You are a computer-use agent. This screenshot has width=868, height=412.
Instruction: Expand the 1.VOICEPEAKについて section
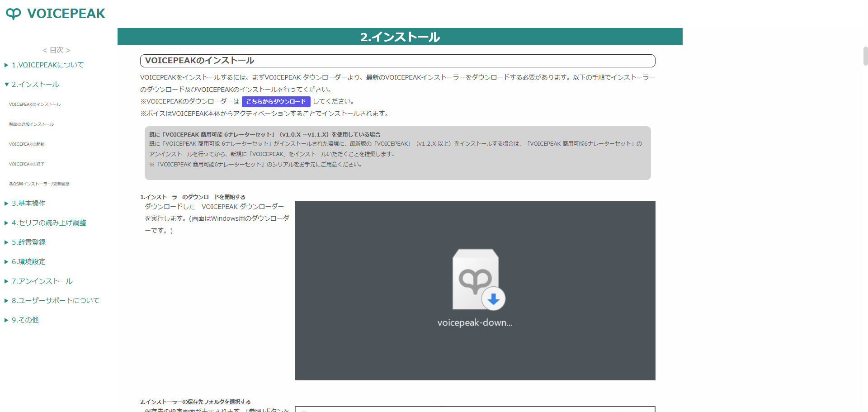[x=47, y=65]
